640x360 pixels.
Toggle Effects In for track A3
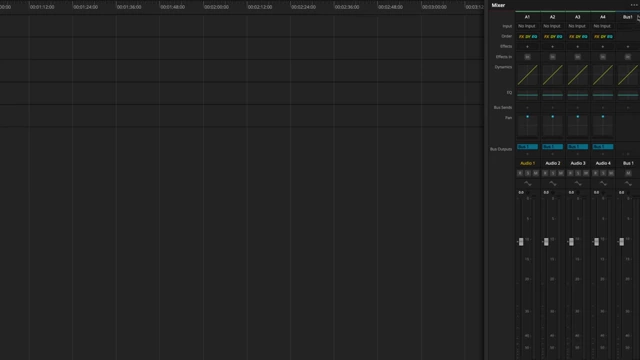(x=578, y=57)
